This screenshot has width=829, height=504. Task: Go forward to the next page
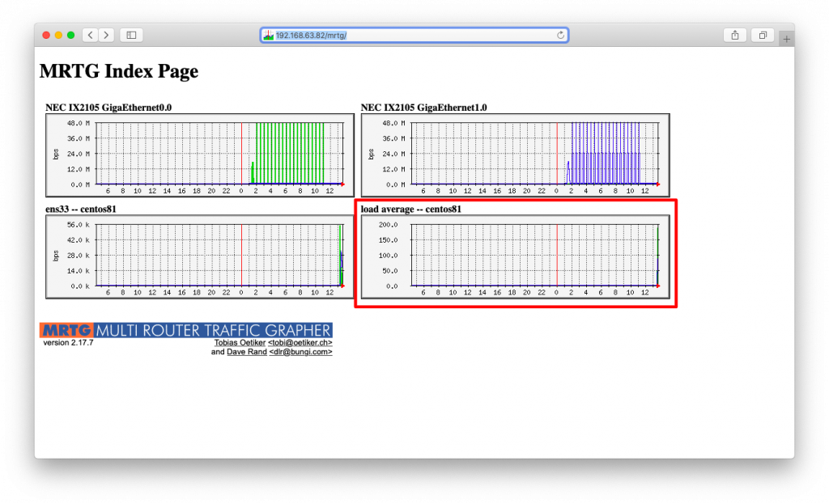click(106, 35)
